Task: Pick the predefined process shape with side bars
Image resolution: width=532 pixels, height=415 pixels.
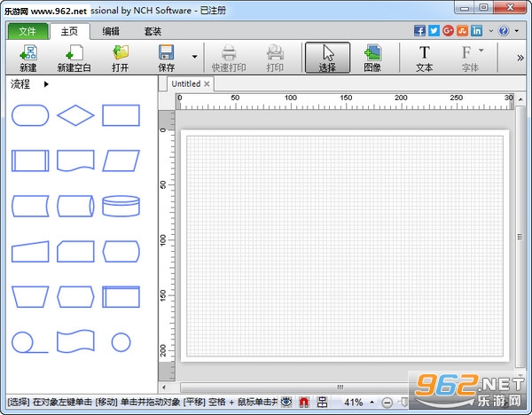Action: [30, 161]
